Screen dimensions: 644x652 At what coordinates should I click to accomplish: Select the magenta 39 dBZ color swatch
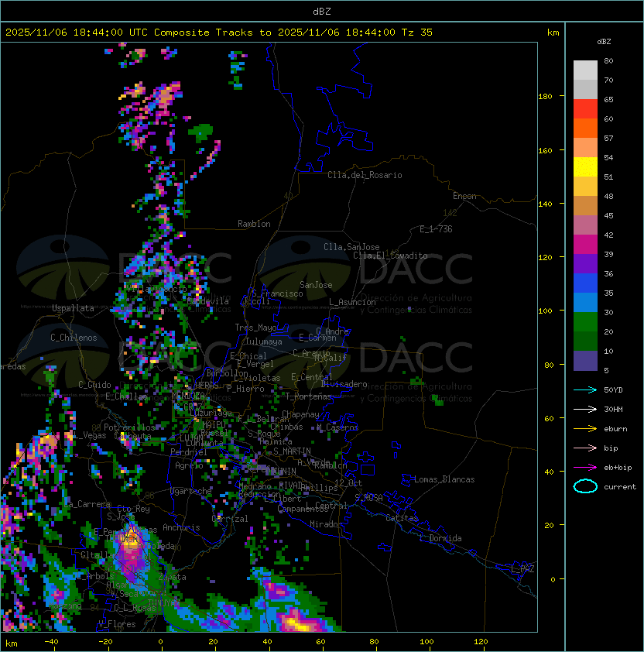pos(585,245)
